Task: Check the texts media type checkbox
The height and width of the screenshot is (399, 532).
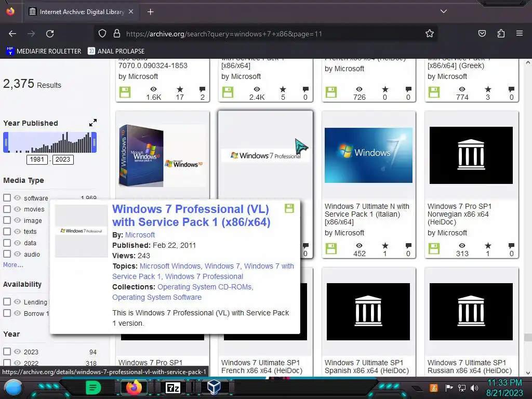Action: point(7,231)
